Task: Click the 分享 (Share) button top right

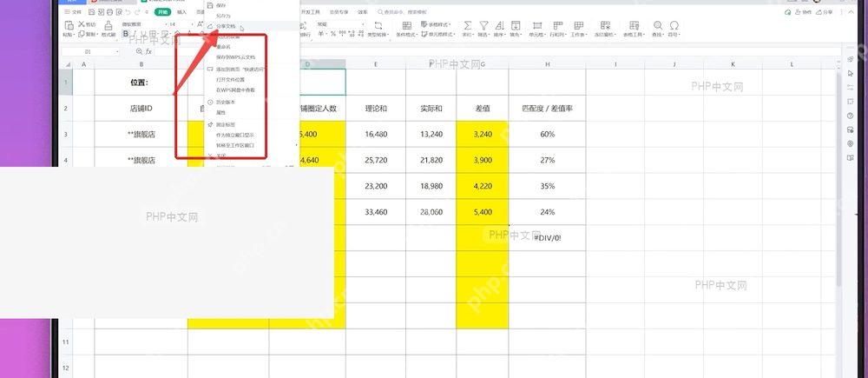Action: [824, 11]
